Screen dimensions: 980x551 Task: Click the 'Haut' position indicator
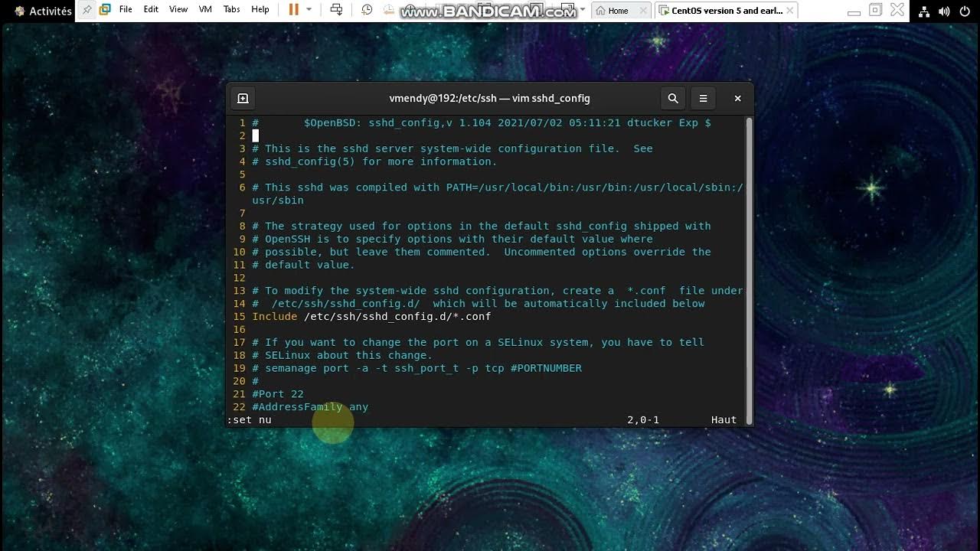724,420
